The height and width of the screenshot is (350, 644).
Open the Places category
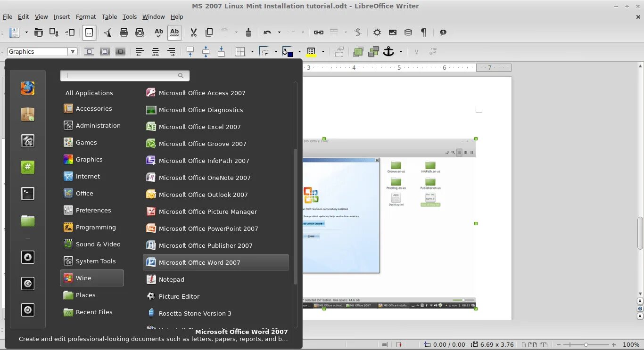tap(92, 295)
